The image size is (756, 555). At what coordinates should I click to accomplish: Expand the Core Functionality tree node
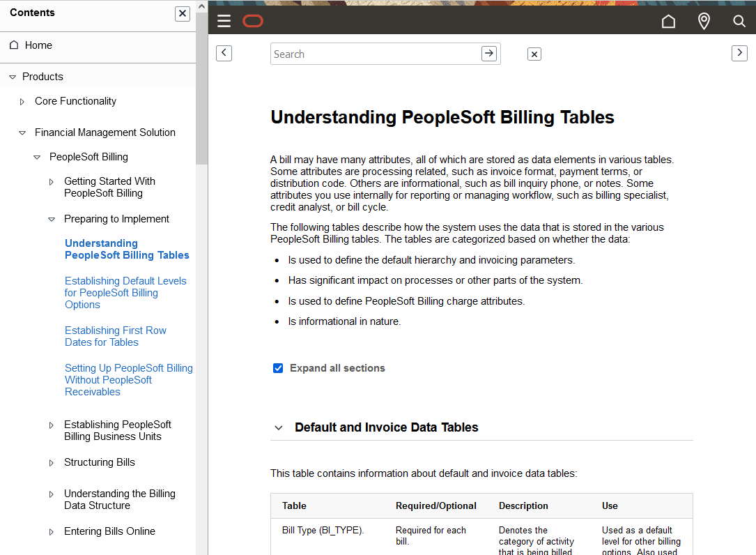pos(22,101)
